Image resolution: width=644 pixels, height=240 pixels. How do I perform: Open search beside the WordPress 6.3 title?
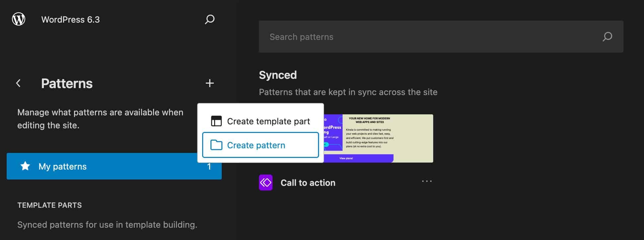tap(209, 19)
